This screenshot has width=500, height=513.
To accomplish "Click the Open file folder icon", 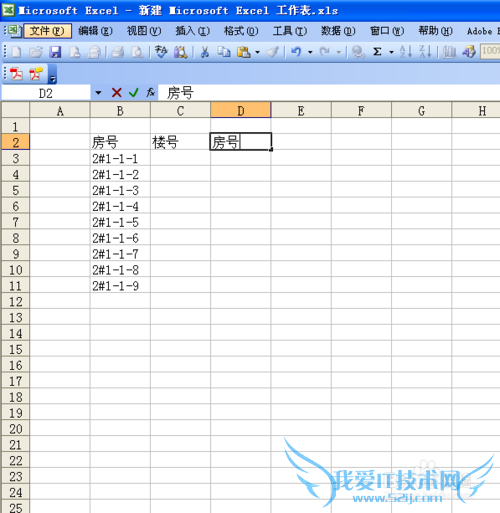I will point(36,52).
